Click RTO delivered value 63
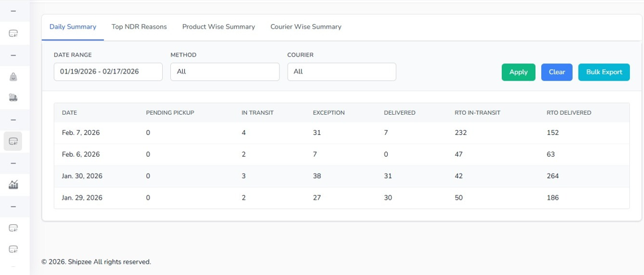Screen dimensions: 644x275 click(x=551, y=155)
